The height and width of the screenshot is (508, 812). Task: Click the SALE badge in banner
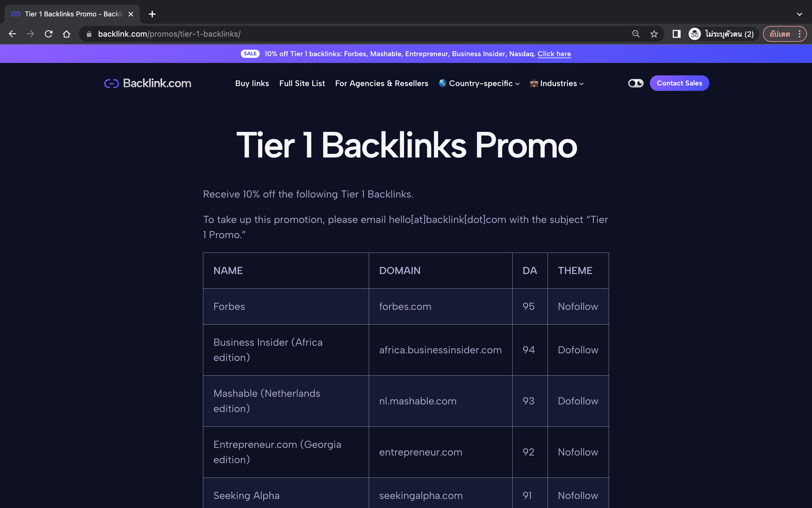click(250, 54)
